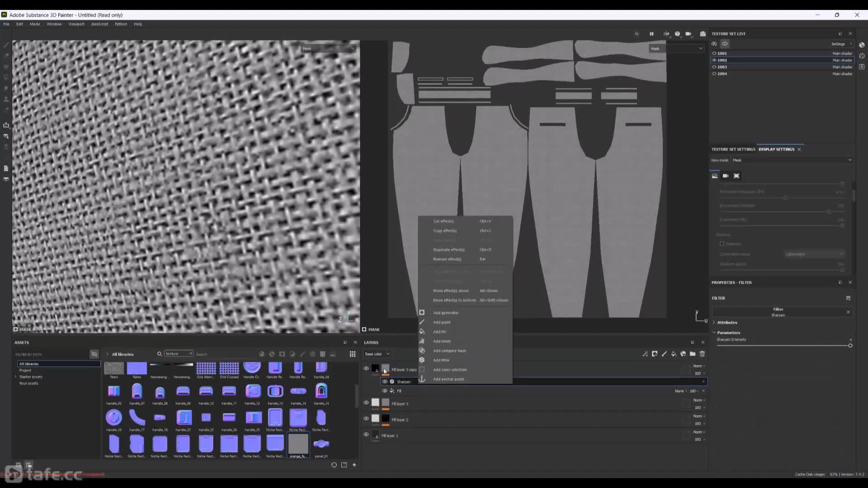Click the screenshot camera icon in viewport toolbar
Screen dimensions: 868x488
[x=703, y=34]
